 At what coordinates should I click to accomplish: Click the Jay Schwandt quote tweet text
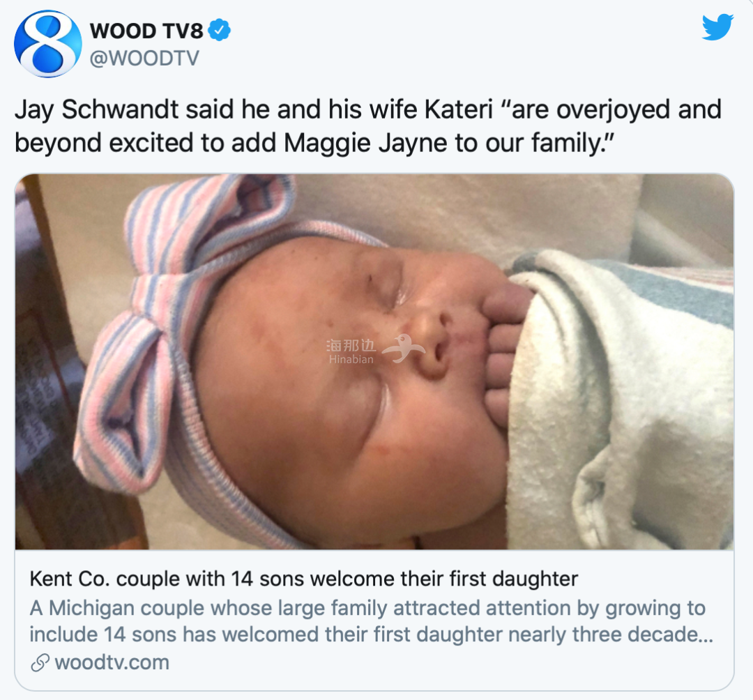(x=368, y=126)
